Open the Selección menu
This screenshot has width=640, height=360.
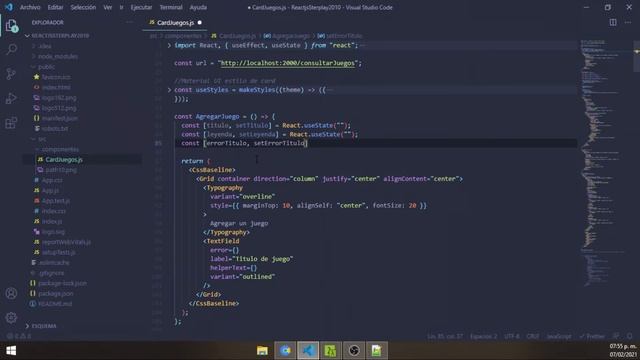83,7
